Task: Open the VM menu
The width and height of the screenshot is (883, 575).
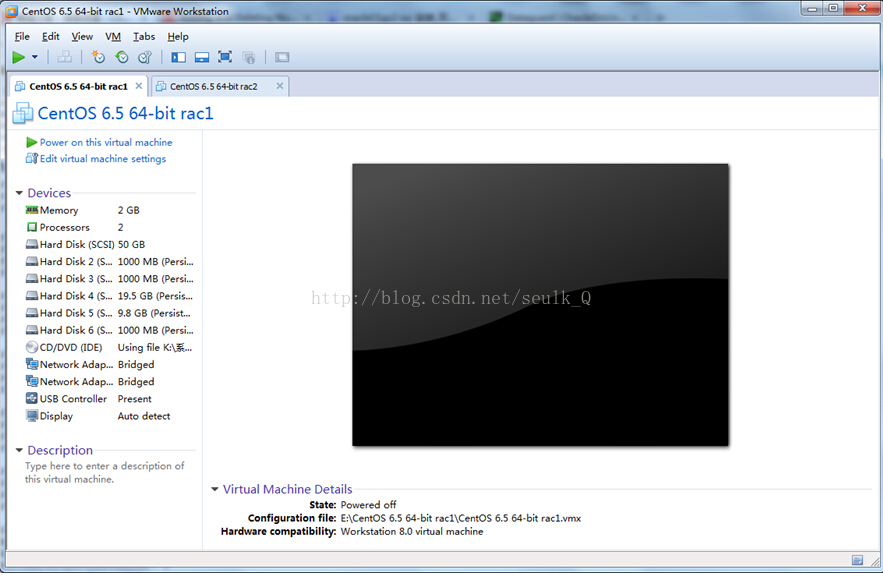Action: click(x=113, y=37)
